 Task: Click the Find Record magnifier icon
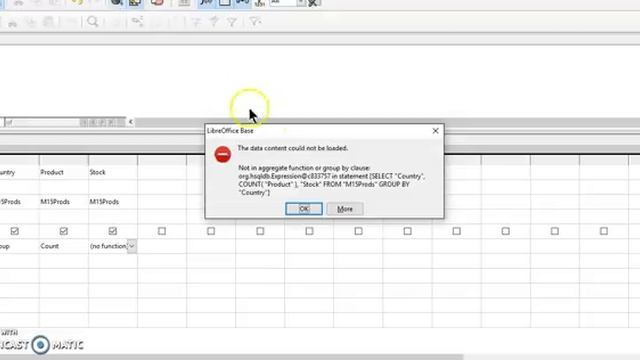tap(93, 21)
